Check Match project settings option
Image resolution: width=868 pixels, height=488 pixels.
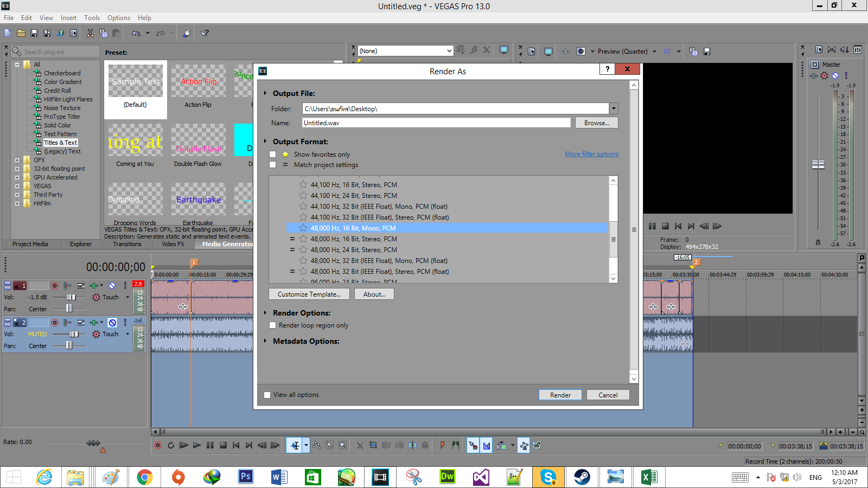[x=272, y=165]
